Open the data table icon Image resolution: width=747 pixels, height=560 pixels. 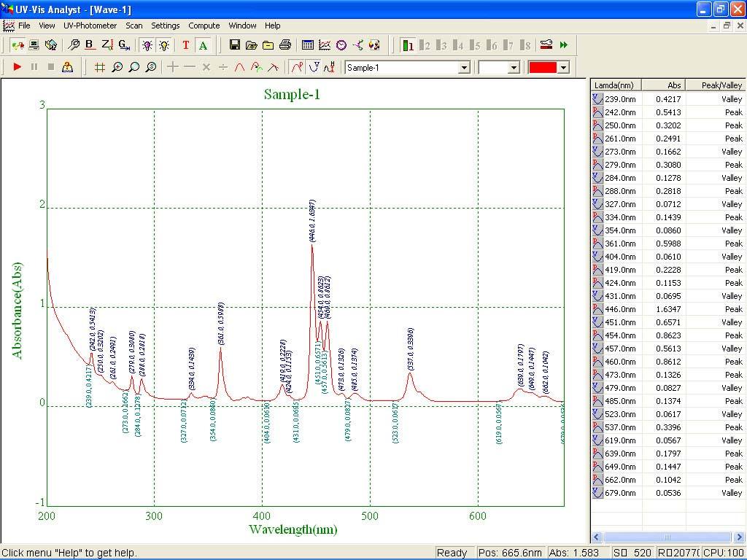(x=307, y=45)
